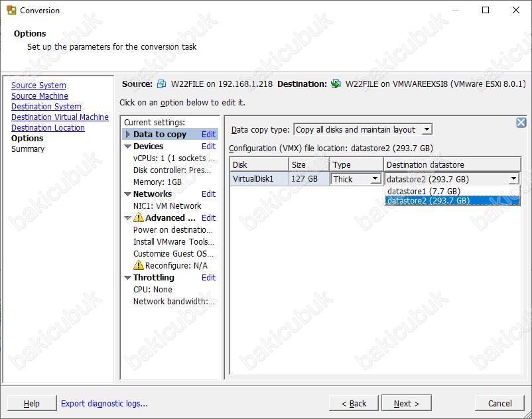Edit the Devices settings
The width and height of the screenshot is (532, 419).
point(208,146)
